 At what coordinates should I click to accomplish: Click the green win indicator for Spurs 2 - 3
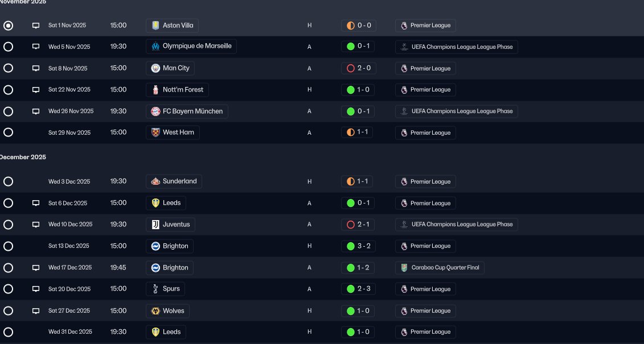350,289
